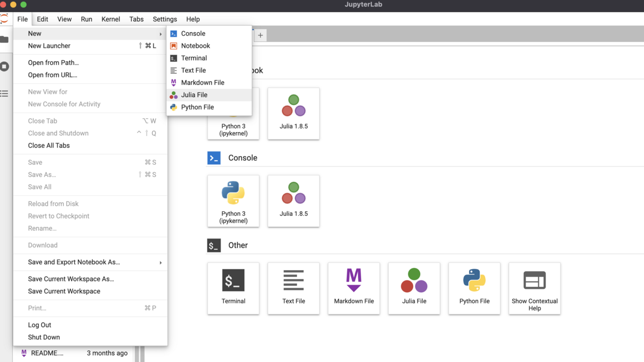Click the Markdown File icon in submenu
Image resolution: width=644 pixels, height=362 pixels.
click(173, 83)
